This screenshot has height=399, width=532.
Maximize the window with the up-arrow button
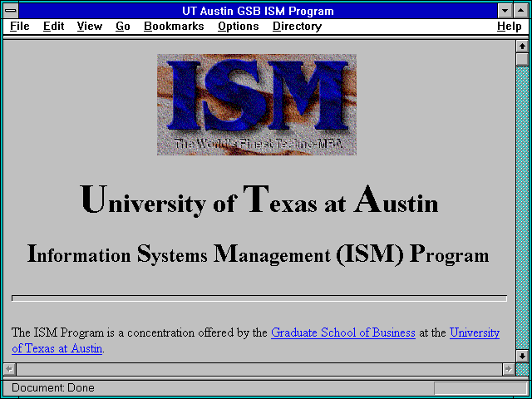click(x=521, y=11)
